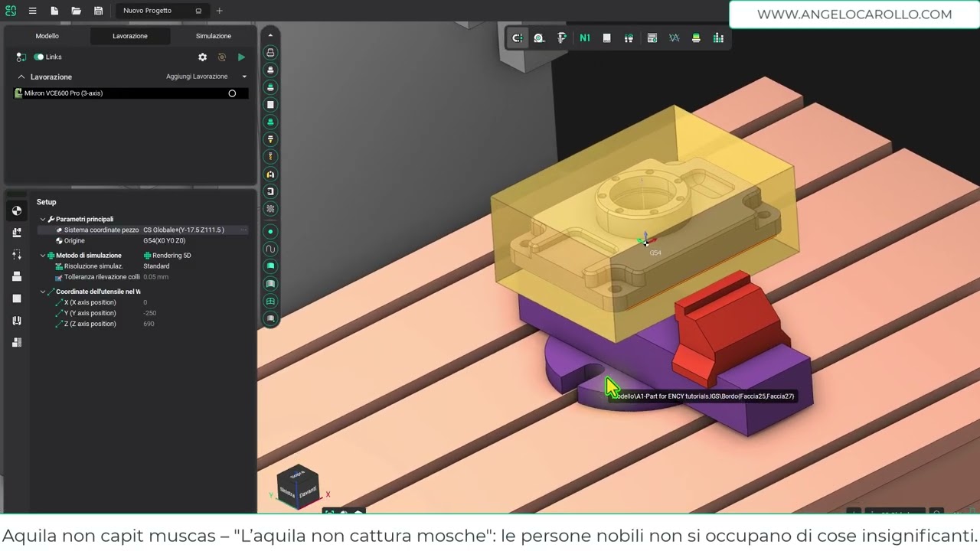Click Aggiungi Lavorazione
The width and height of the screenshot is (980, 551).
click(x=197, y=77)
